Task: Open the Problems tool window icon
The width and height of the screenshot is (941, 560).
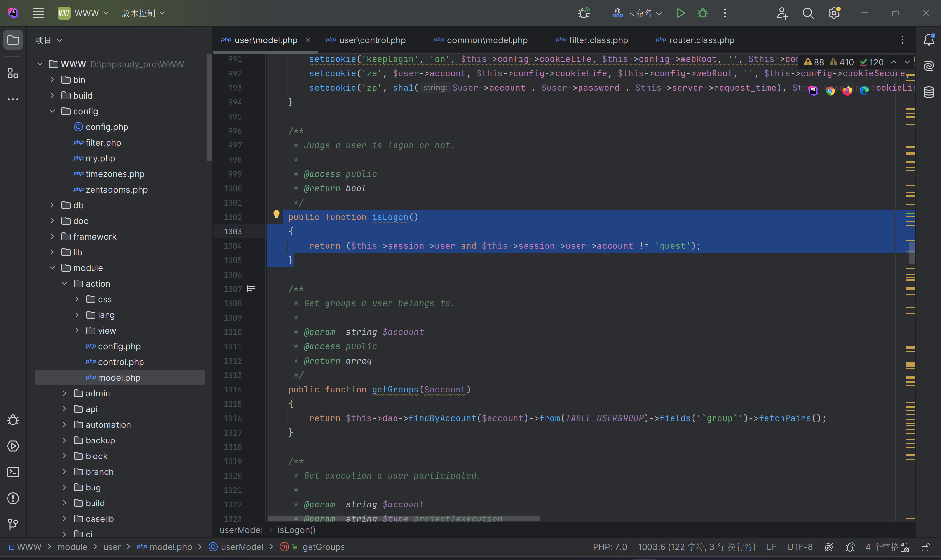Action: 13,499
